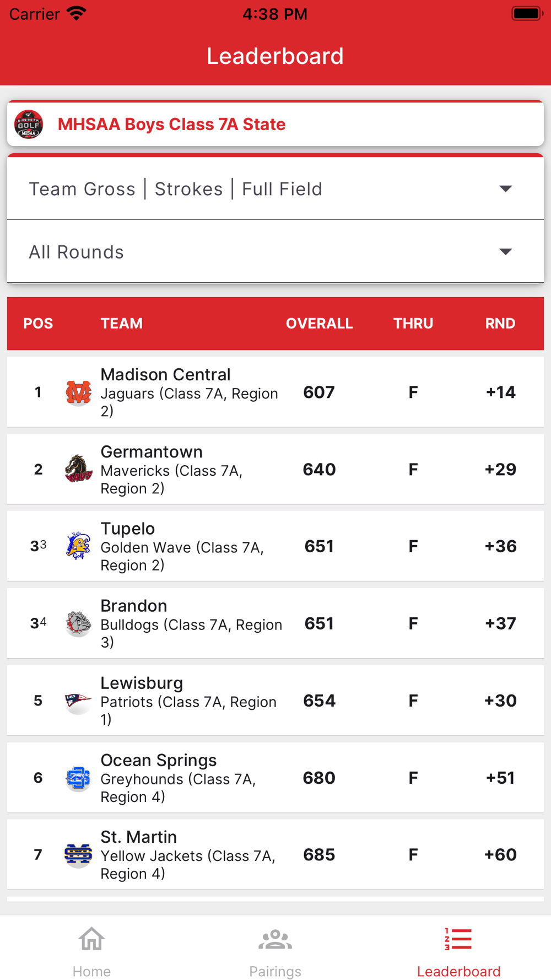Screen dimensions: 551x980
Task: Tap Lewisburg's +30 round score
Action: (x=500, y=701)
